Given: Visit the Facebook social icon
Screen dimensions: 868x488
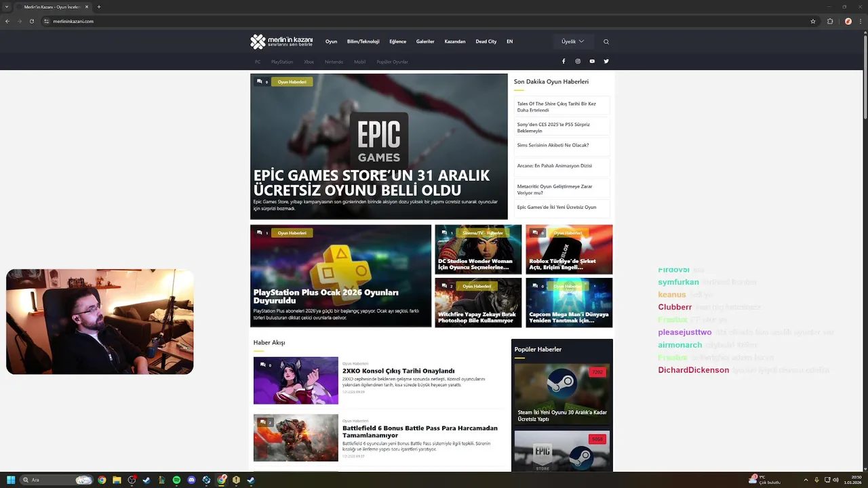Looking at the screenshot, I should [x=564, y=61].
